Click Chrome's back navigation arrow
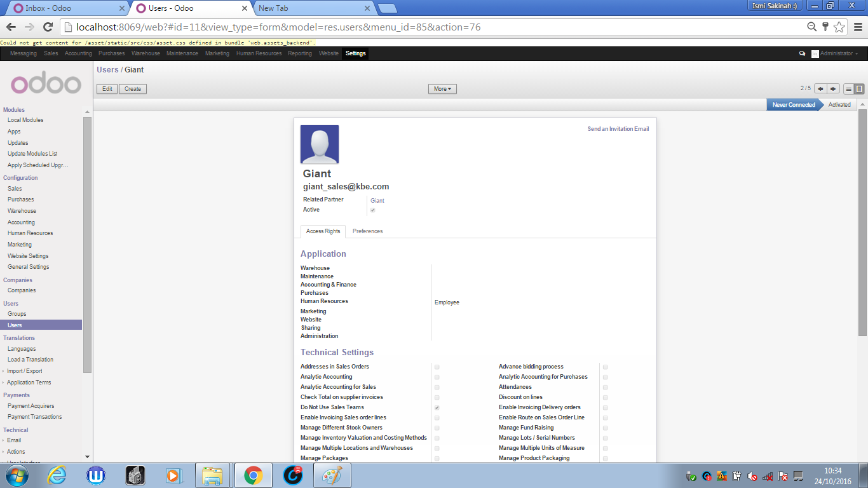The image size is (868, 488). click(11, 27)
